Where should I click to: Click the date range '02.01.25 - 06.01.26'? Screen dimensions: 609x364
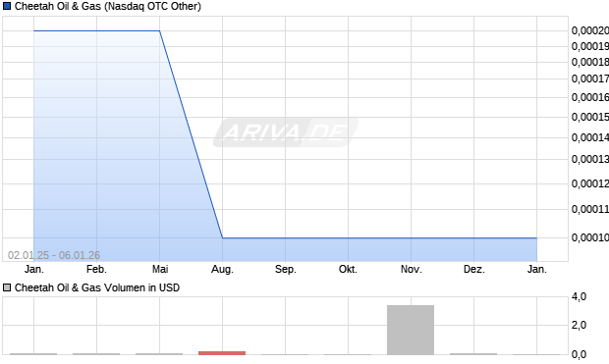[54, 255]
